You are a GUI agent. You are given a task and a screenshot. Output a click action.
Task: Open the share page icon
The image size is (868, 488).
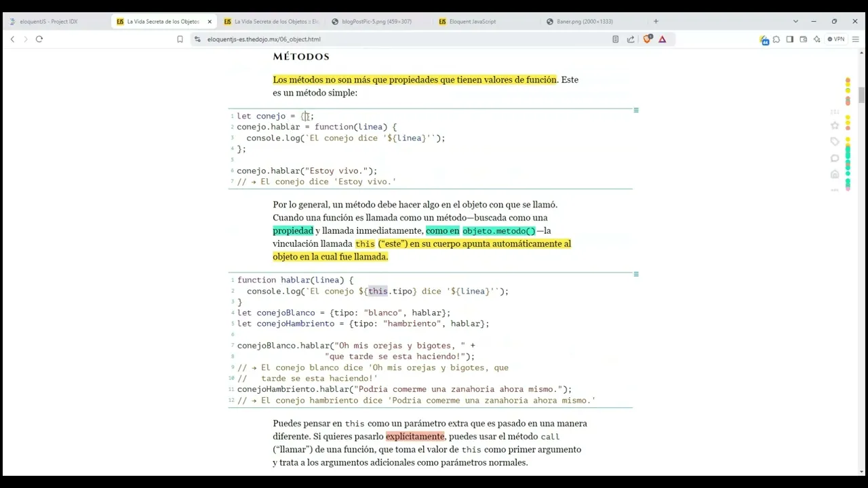point(631,39)
